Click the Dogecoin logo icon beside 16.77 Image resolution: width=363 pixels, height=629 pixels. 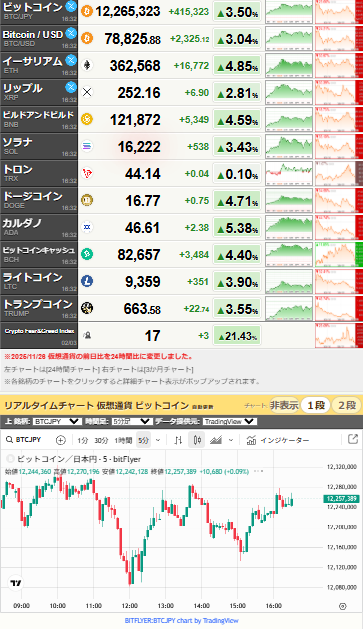click(87, 200)
